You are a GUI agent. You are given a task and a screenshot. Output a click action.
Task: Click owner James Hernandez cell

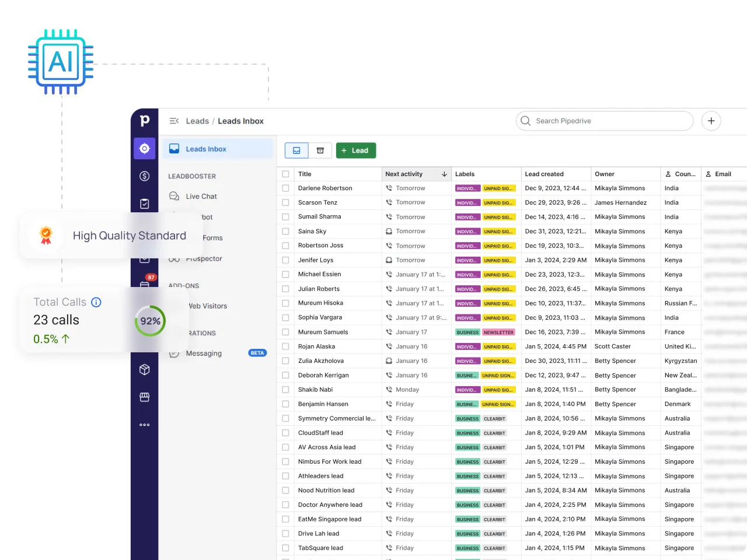pos(620,202)
